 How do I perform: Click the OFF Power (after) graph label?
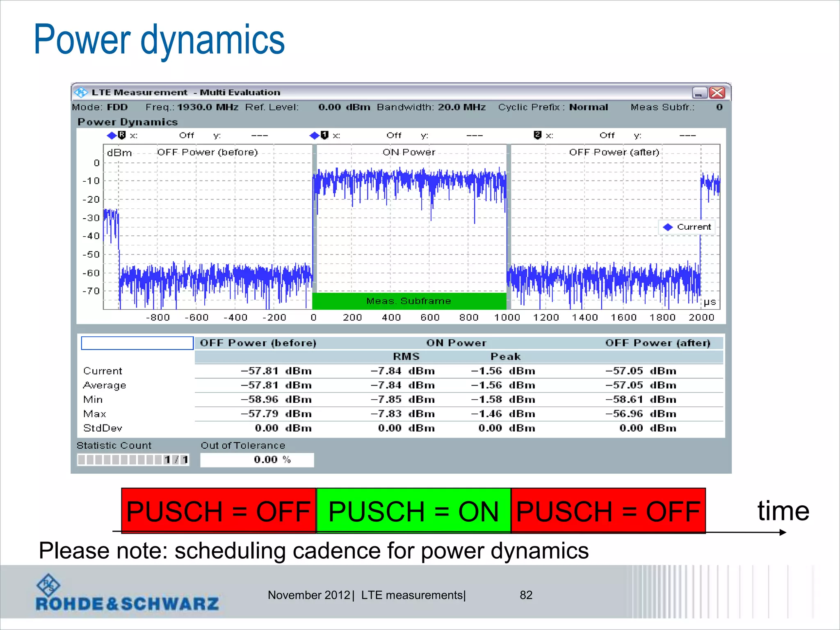614,152
